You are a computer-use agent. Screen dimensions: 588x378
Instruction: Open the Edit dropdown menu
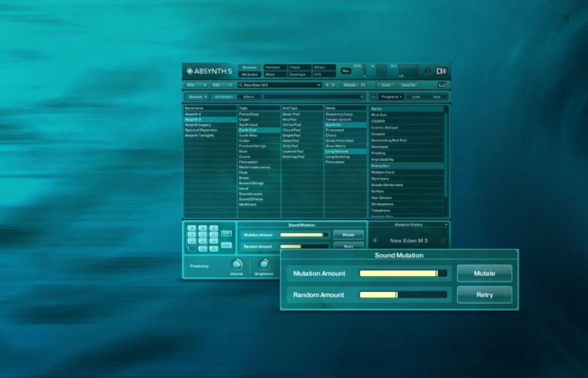(222, 85)
